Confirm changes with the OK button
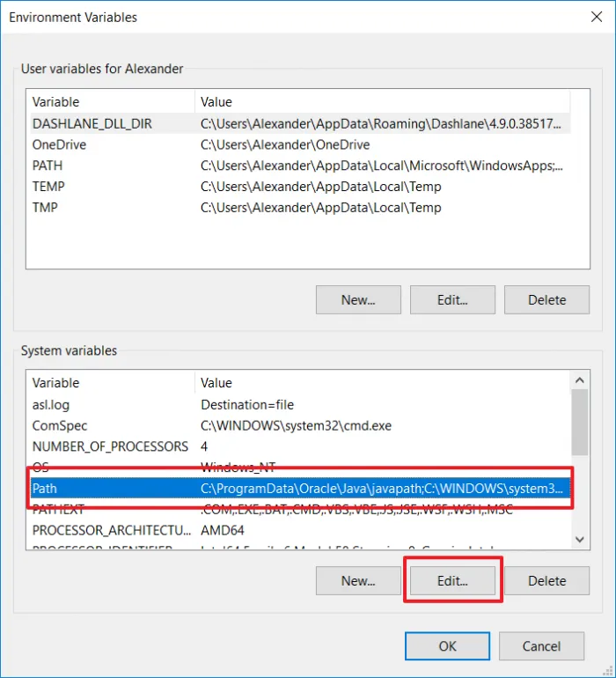Image resolution: width=616 pixels, height=678 pixels. pos(447,646)
